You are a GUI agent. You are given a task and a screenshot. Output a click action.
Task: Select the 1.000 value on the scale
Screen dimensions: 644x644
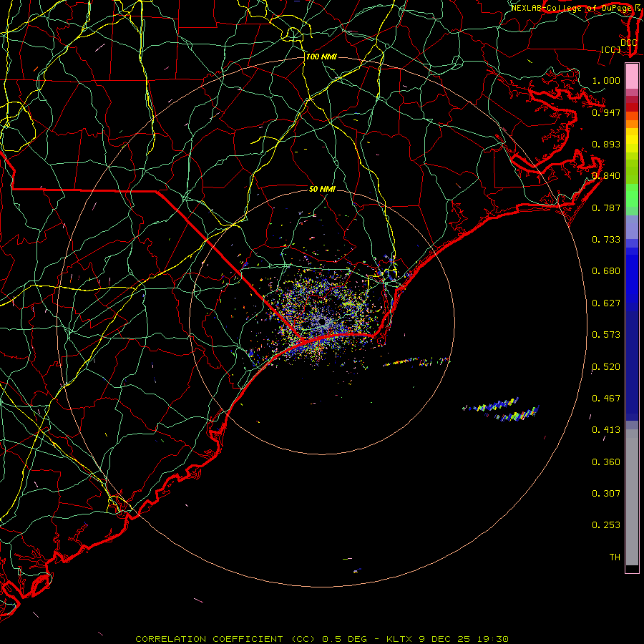[x=606, y=80]
